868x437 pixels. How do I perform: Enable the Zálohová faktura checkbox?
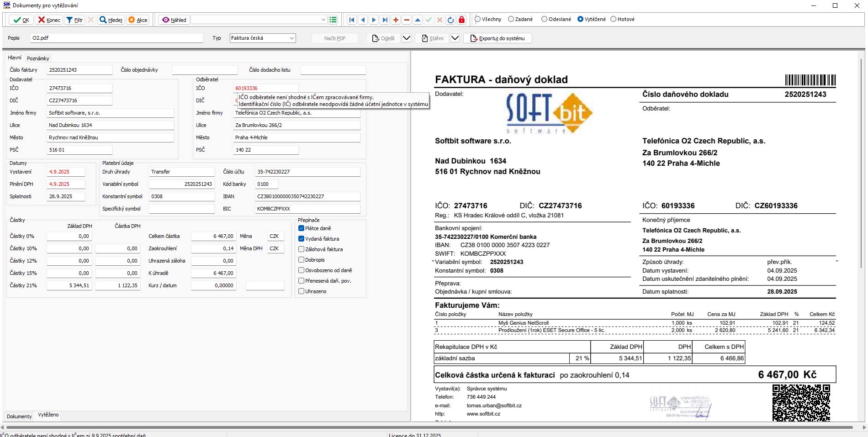(302, 249)
